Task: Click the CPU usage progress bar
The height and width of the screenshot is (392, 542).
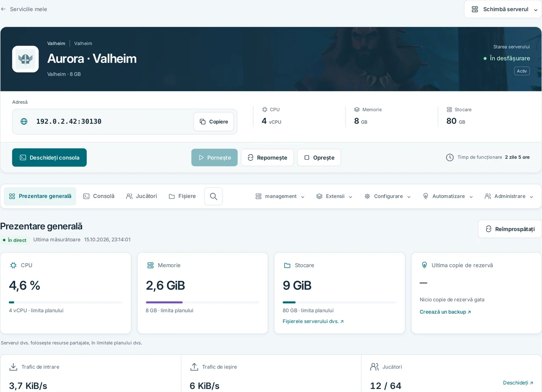Action: click(66, 302)
